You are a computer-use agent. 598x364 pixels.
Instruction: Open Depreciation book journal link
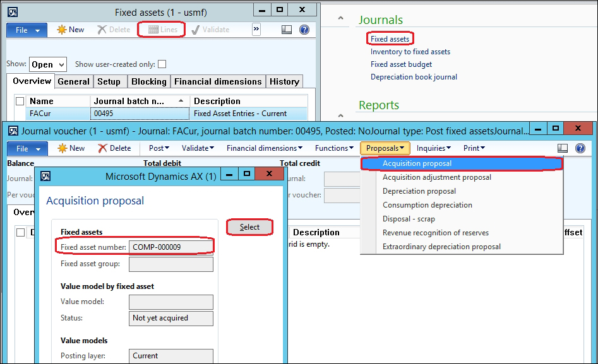414,77
